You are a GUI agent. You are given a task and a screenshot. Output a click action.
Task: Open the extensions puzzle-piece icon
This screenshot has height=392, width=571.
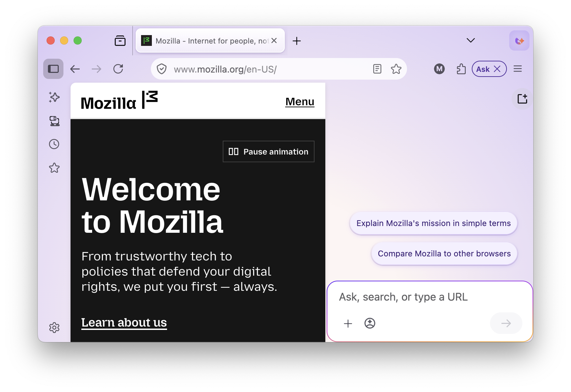tap(461, 69)
